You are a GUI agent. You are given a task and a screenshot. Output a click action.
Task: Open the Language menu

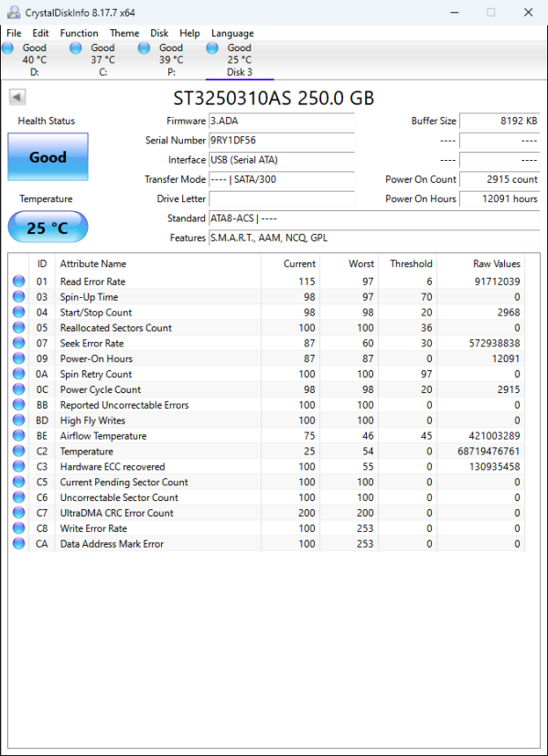pyautogui.click(x=232, y=33)
